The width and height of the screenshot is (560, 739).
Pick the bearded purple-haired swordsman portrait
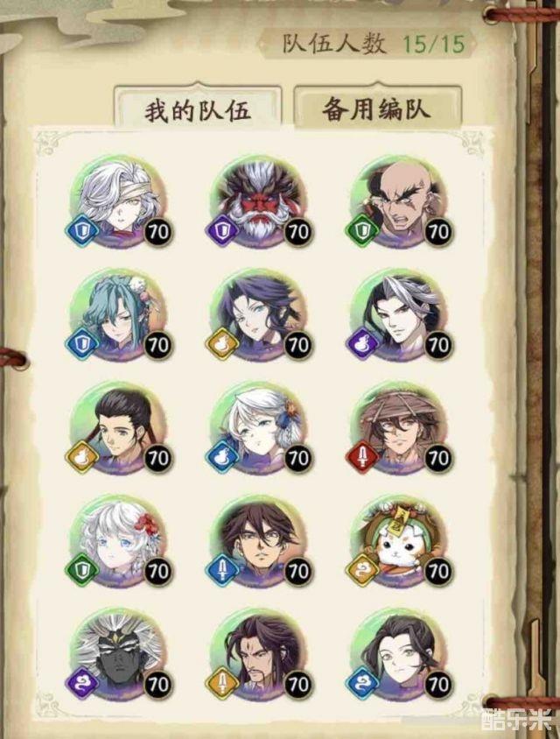(260, 655)
